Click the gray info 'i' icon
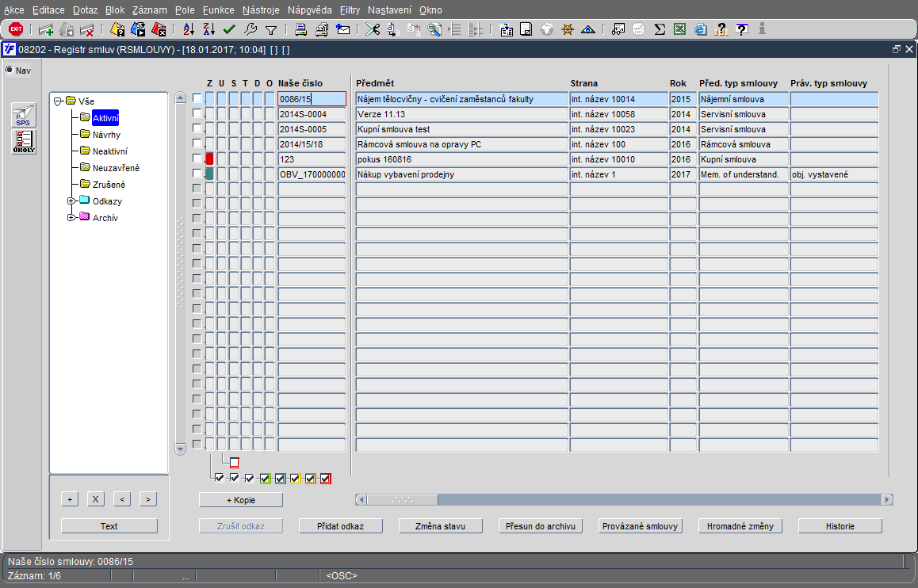This screenshot has width=918, height=588. pos(763,29)
